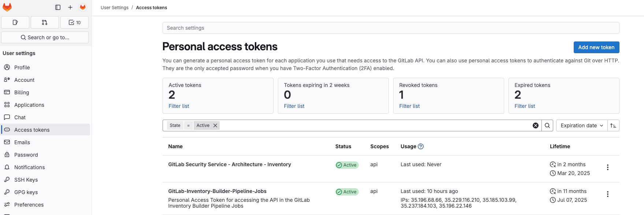The width and height of the screenshot is (644, 215).
Task: Select Access tokens in sidebar
Action: pyautogui.click(x=45, y=130)
